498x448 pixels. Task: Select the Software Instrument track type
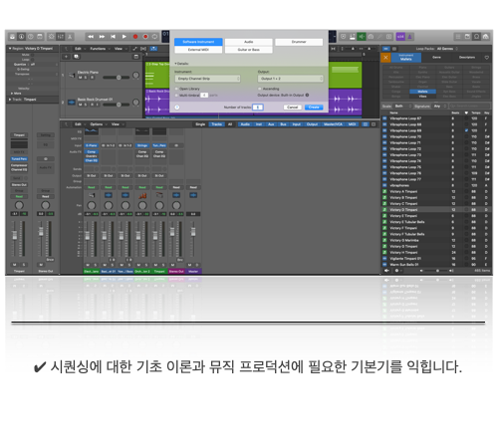[198, 42]
